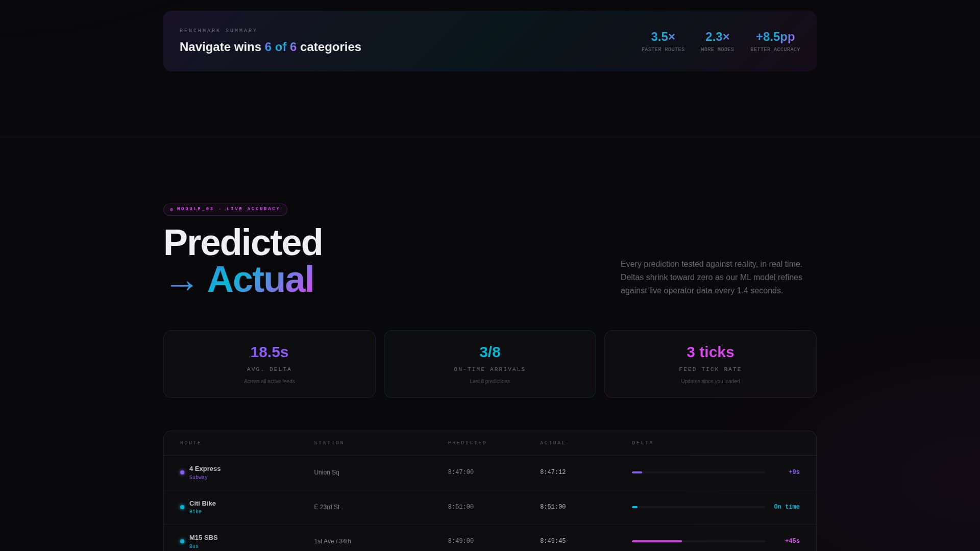Click predicted time 8:51:00

pos(461,507)
